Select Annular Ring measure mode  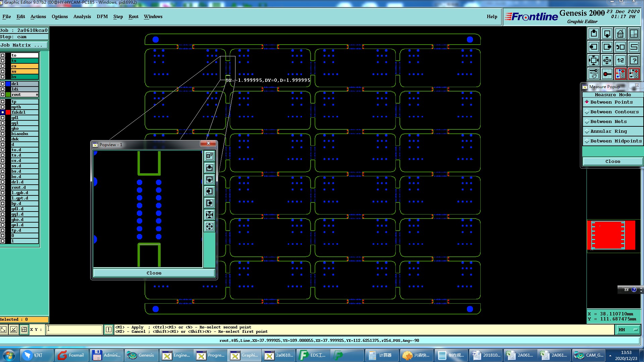coord(608,131)
